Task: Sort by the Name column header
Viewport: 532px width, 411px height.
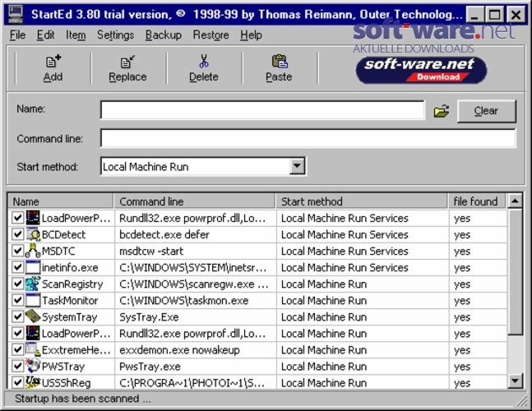Action: (x=60, y=201)
